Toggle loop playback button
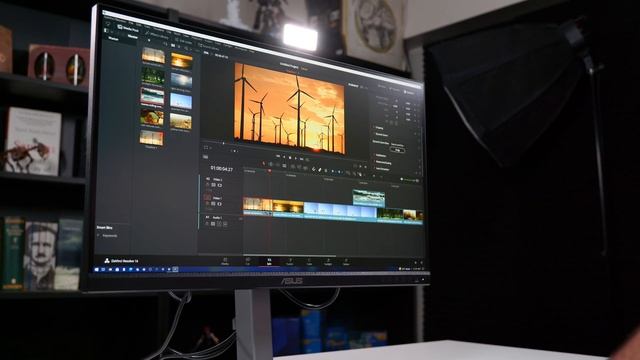The image size is (640, 360). (308, 160)
